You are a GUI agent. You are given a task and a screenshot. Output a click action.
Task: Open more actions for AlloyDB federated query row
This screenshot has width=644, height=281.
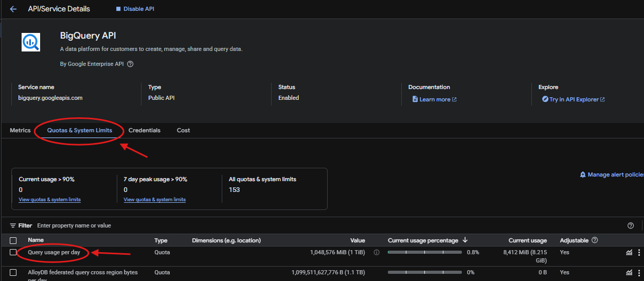tap(639, 272)
